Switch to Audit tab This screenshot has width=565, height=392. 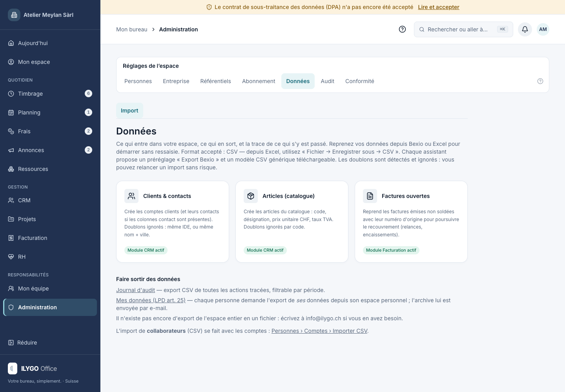click(328, 81)
